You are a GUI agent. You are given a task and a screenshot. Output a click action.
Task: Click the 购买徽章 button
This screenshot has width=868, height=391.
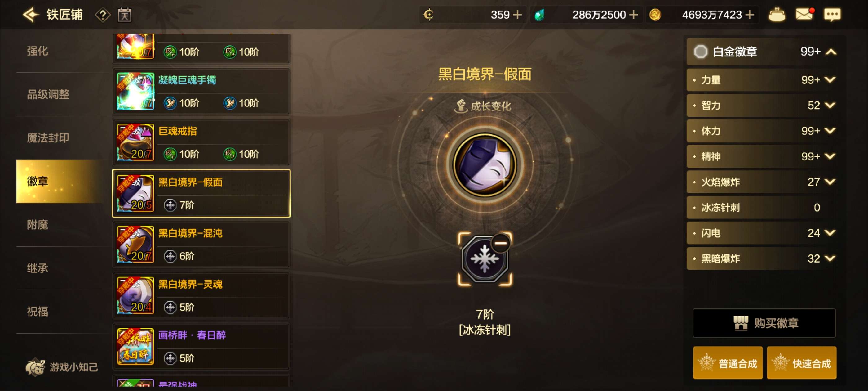(x=764, y=323)
